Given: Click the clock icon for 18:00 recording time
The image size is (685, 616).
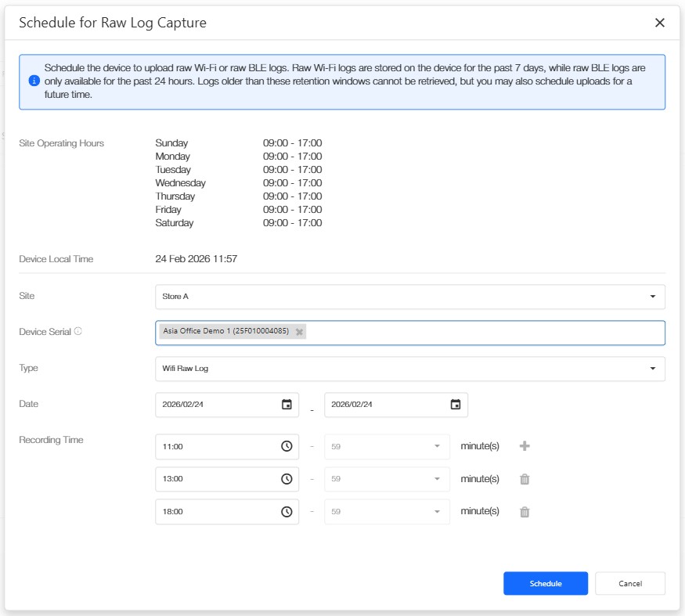Looking at the screenshot, I should coord(287,511).
